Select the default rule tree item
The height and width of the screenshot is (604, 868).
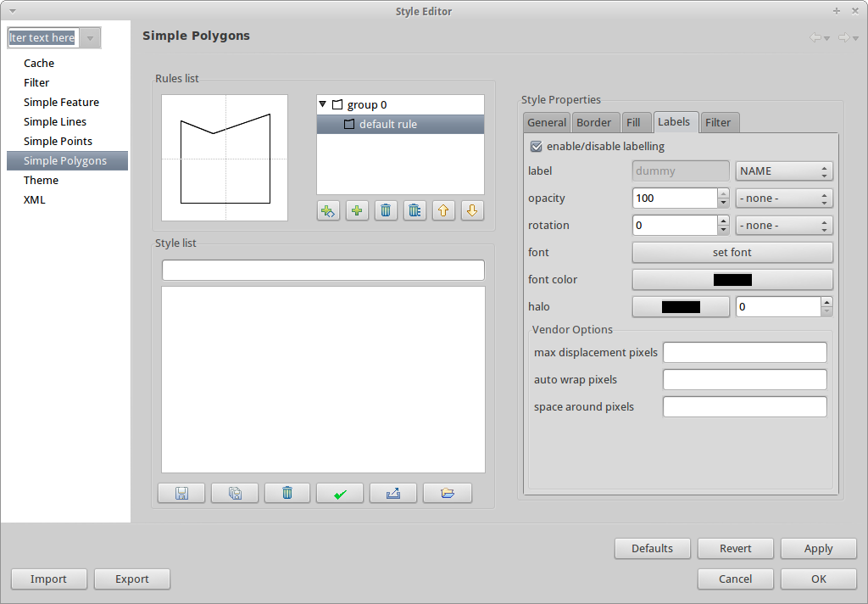coord(400,124)
